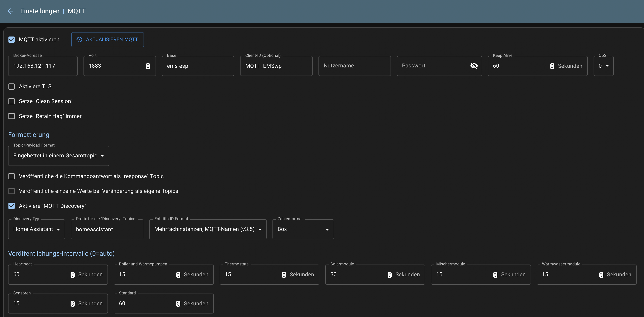Click the Solarmodule interval stepper icon

click(x=389, y=275)
